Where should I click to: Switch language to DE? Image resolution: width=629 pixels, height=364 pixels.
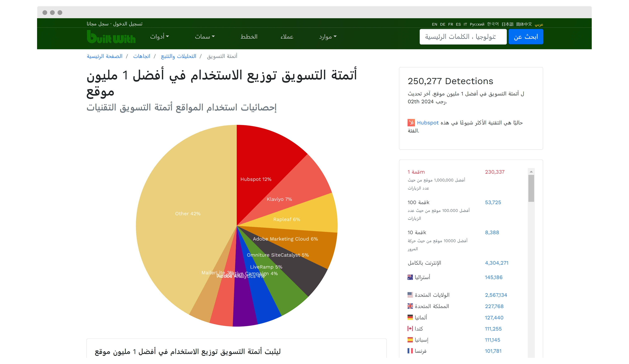coord(442,24)
